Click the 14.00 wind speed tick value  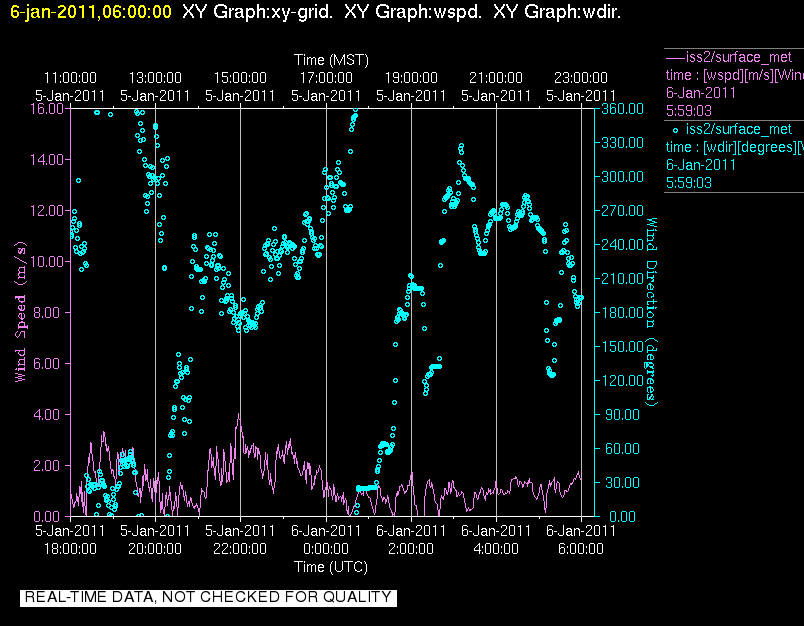tap(47, 159)
